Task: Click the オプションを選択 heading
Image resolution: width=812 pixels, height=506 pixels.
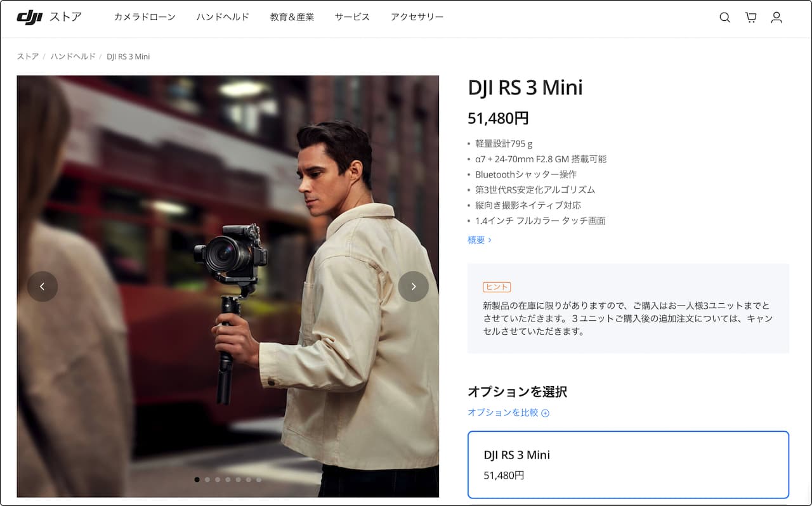Action: tap(517, 392)
